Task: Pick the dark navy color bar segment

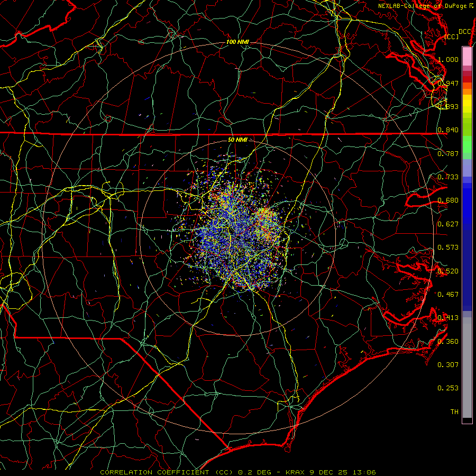Action: point(467,270)
